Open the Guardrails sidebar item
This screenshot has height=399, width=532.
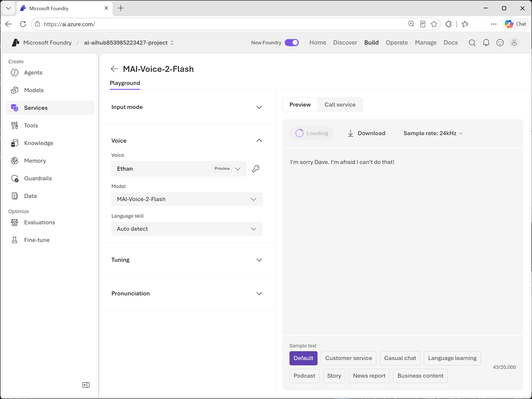[x=50, y=178]
